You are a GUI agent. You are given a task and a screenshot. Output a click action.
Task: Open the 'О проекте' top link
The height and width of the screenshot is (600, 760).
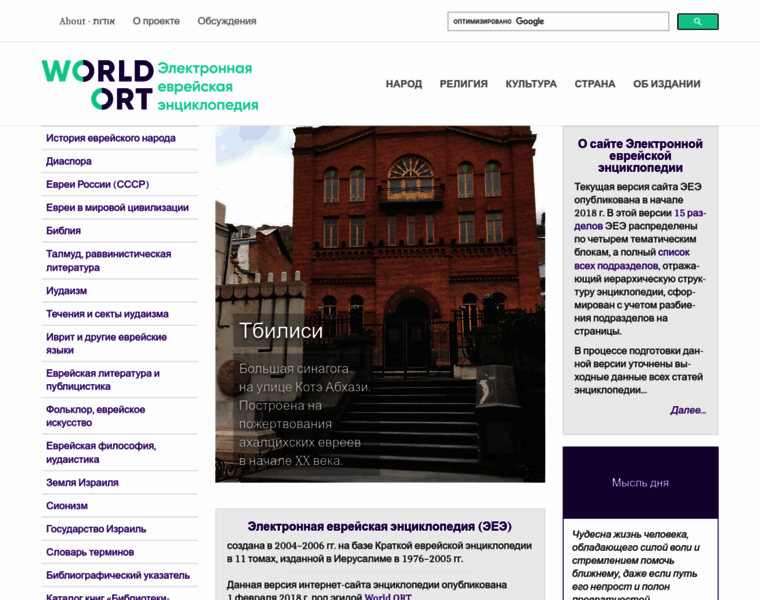[x=156, y=21]
